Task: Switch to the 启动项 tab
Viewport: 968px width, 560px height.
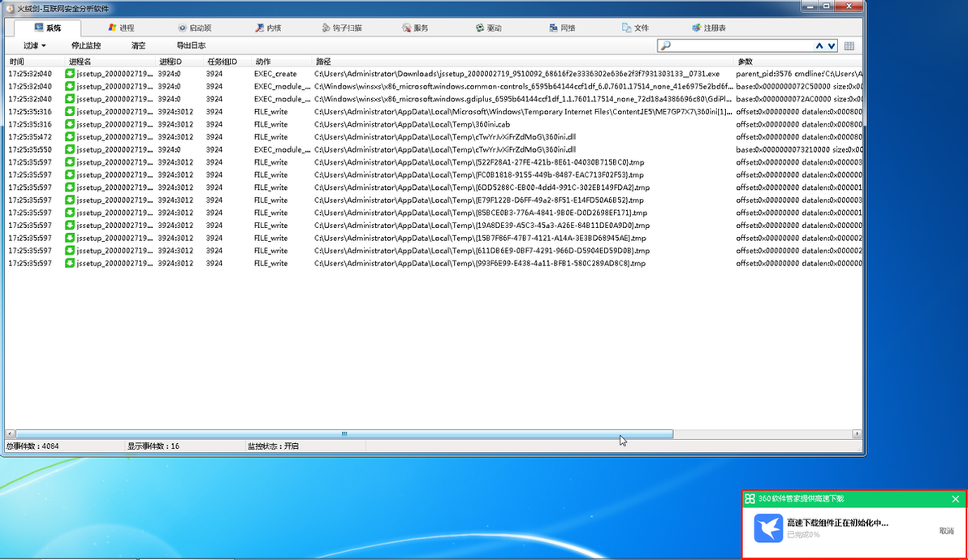Action: 194,28
